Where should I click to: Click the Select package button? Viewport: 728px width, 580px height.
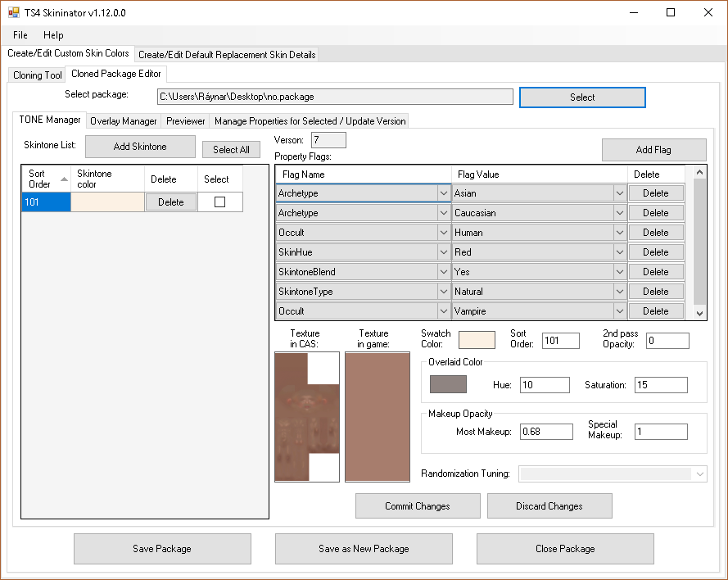(x=582, y=97)
